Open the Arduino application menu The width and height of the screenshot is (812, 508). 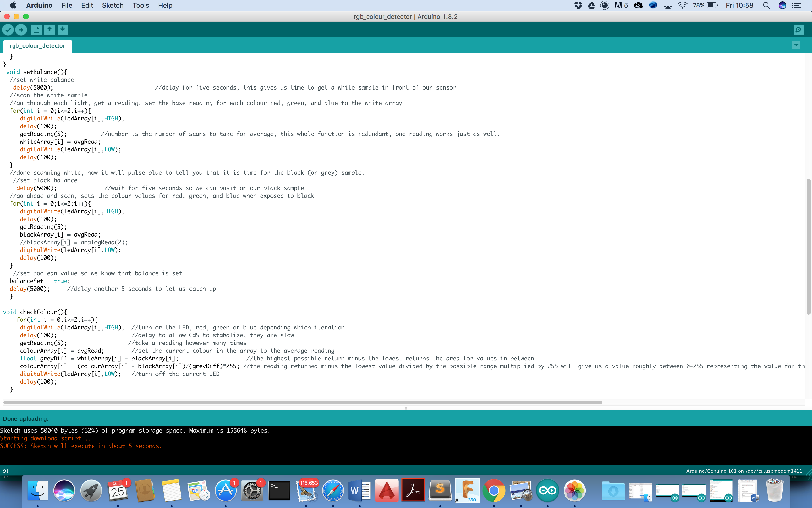pos(39,5)
